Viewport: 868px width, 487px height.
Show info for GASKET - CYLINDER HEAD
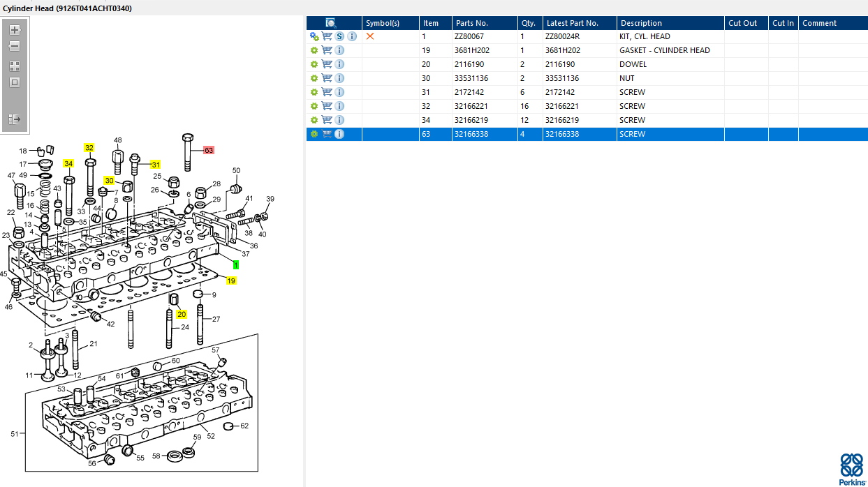pos(339,50)
